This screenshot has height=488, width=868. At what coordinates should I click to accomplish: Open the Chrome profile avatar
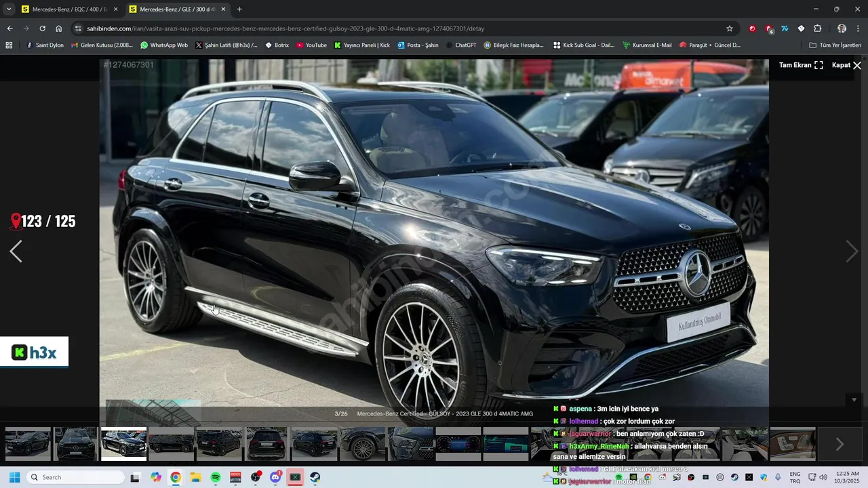(842, 28)
